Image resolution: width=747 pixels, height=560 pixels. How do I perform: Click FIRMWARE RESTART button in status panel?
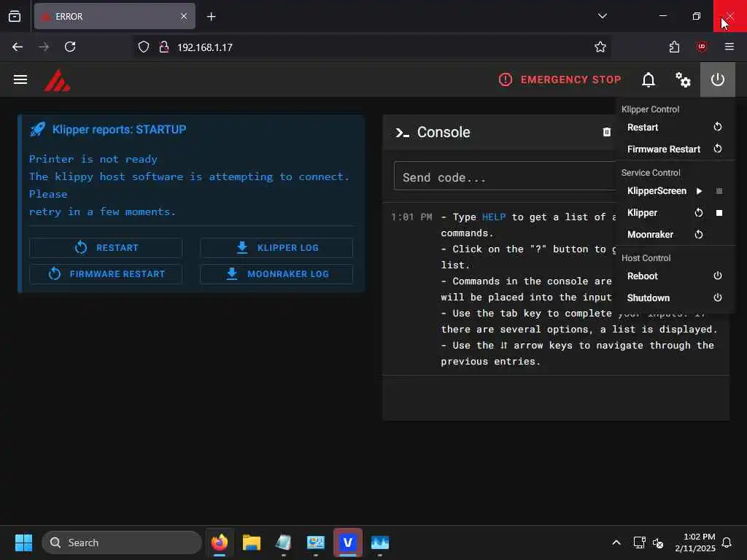tap(106, 274)
